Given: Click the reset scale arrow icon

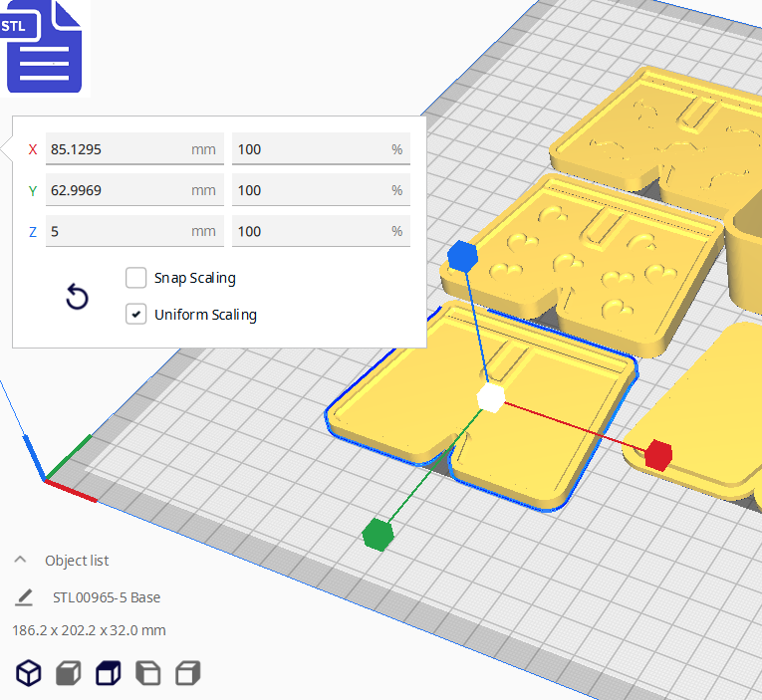Looking at the screenshot, I should coord(77,297).
